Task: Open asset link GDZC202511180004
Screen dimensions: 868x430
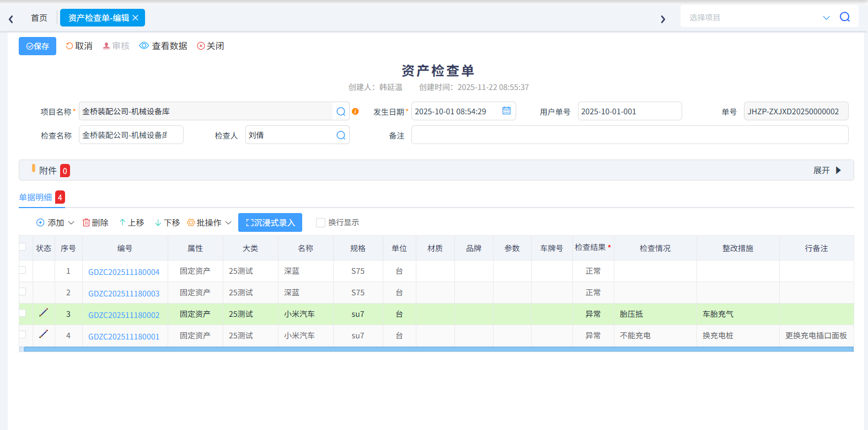Action: [124, 272]
